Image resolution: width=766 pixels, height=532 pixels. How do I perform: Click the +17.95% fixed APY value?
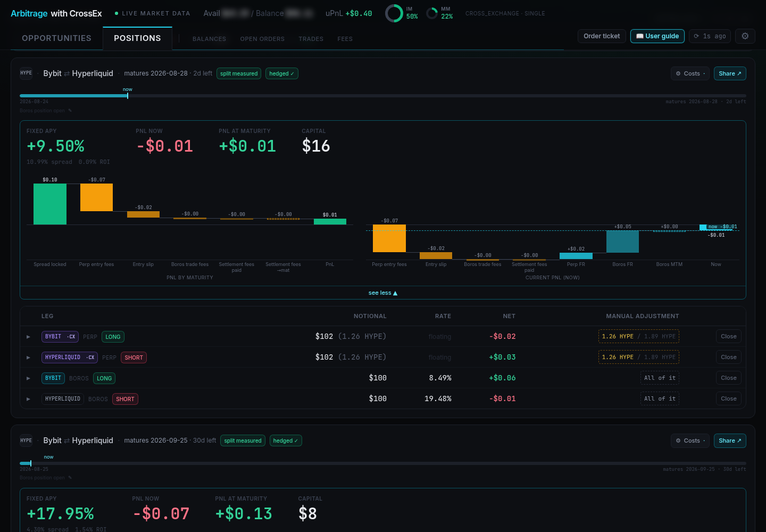click(x=60, y=513)
